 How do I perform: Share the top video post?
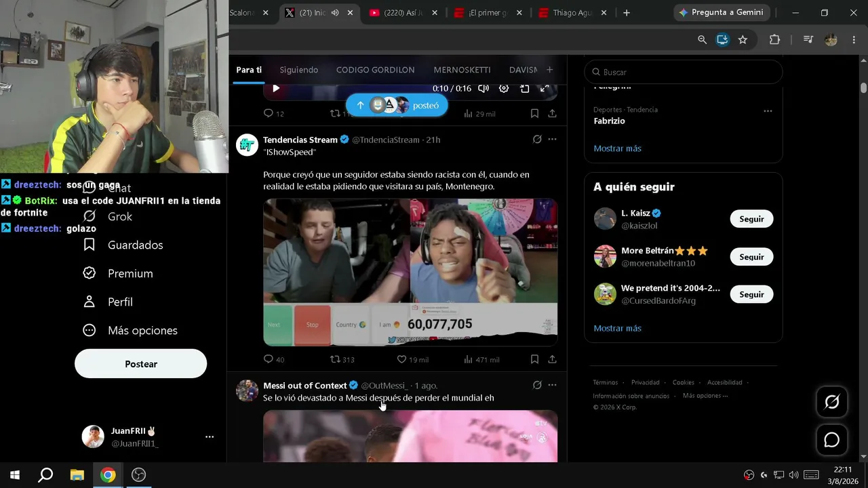(553, 113)
